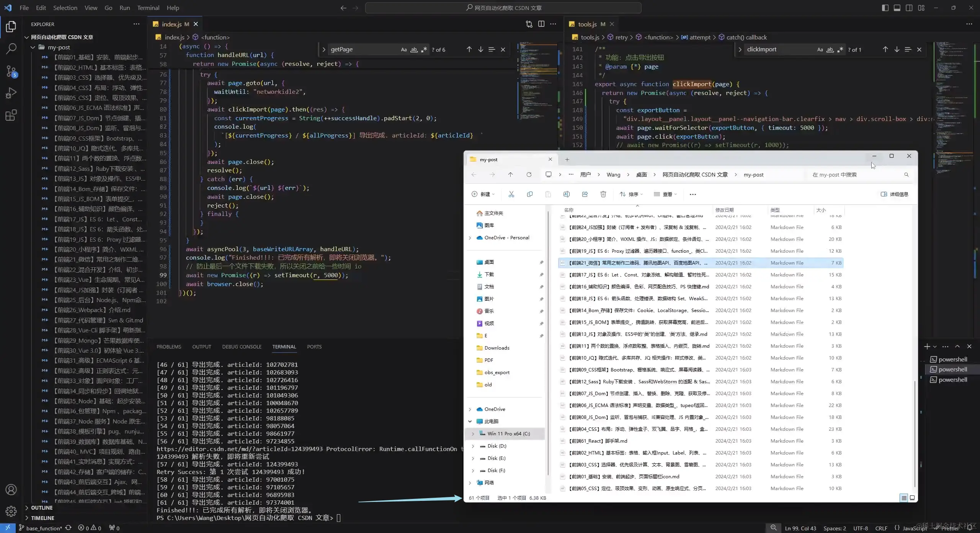Open the Search view in activity bar

click(x=11, y=49)
